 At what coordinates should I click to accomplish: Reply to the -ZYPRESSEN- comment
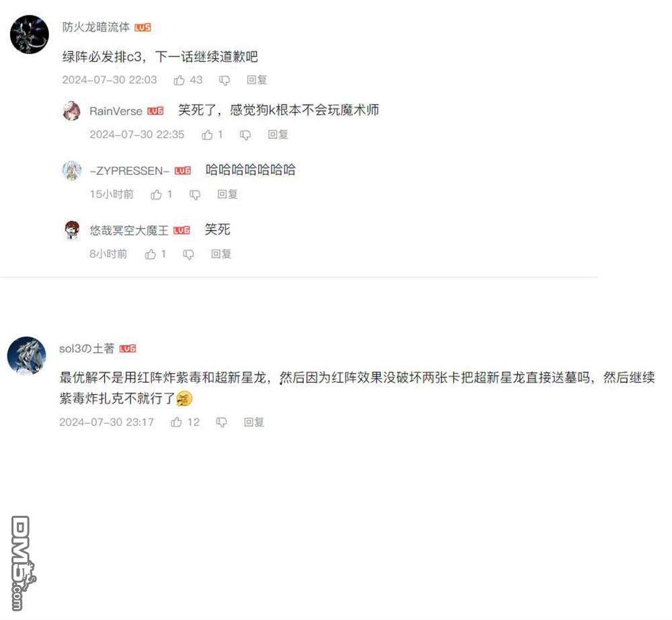pos(227,194)
